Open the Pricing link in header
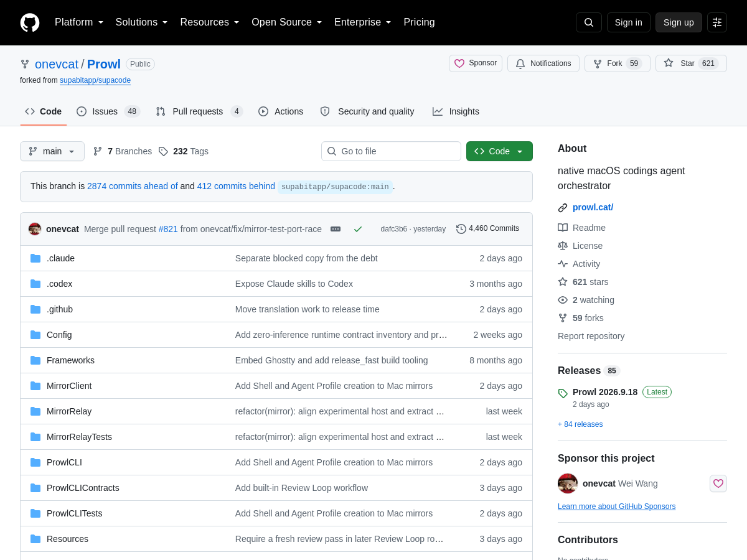 click(x=419, y=22)
